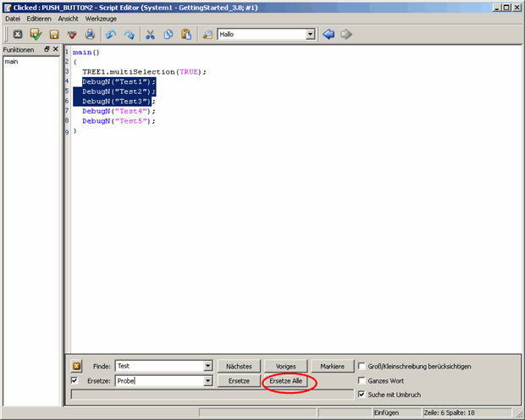The height and width of the screenshot is (420, 525).
Task: Click line number 9 in the gutter
Action: click(67, 132)
